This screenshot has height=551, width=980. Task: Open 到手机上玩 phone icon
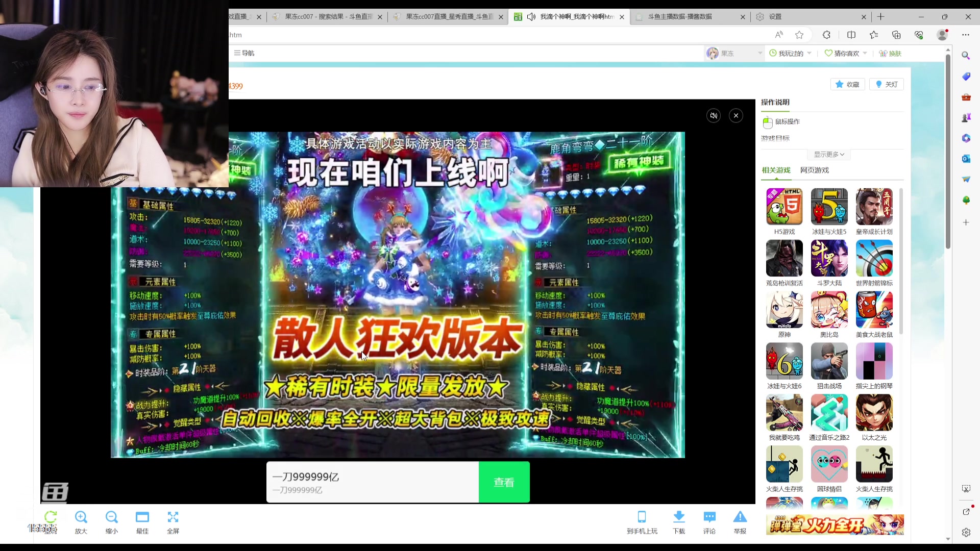642,517
